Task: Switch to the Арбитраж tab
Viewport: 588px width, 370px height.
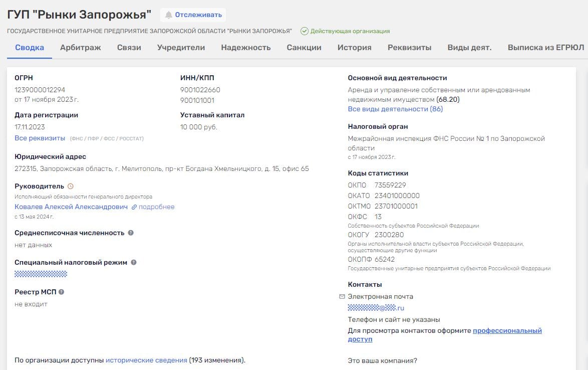Action: pos(81,48)
